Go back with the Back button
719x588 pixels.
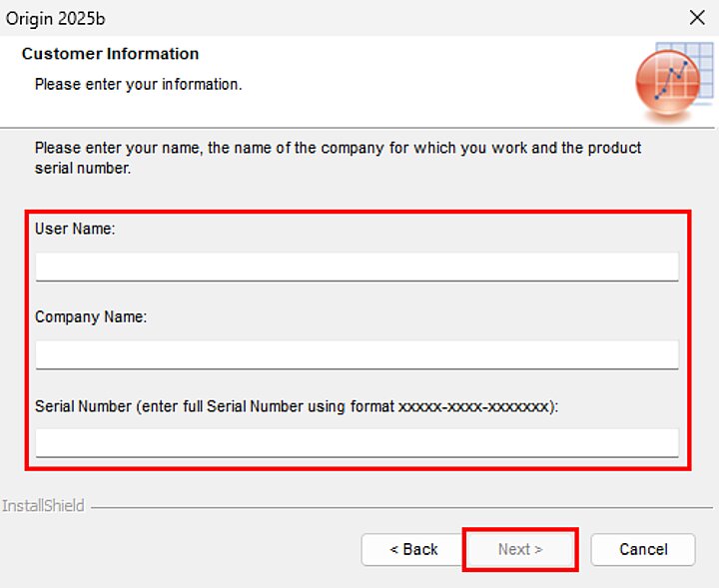pos(413,549)
